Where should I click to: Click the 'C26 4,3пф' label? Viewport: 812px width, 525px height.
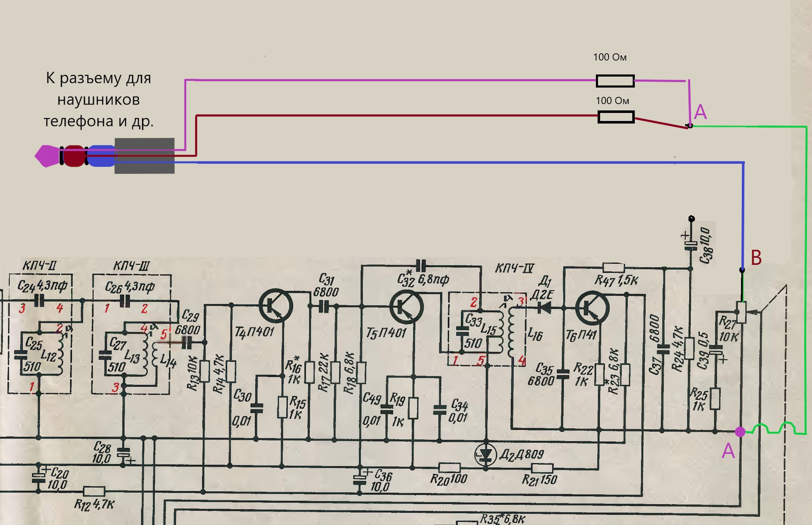point(130,287)
